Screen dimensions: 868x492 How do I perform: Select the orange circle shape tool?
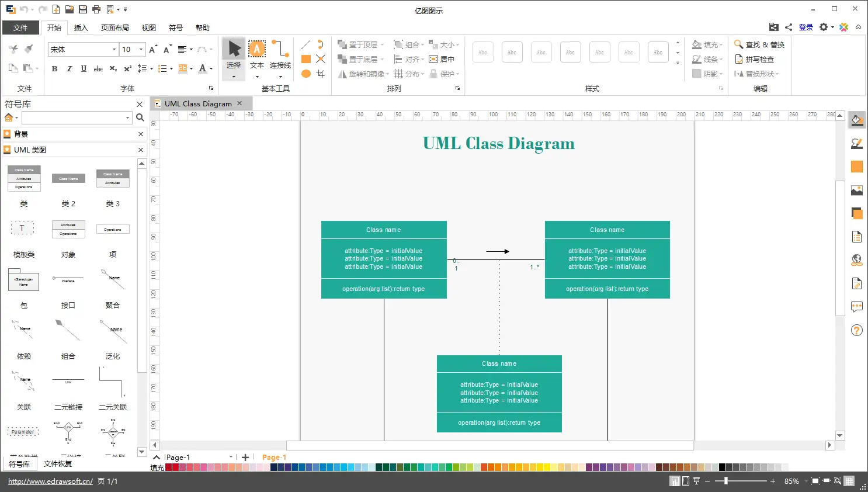(305, 74)
